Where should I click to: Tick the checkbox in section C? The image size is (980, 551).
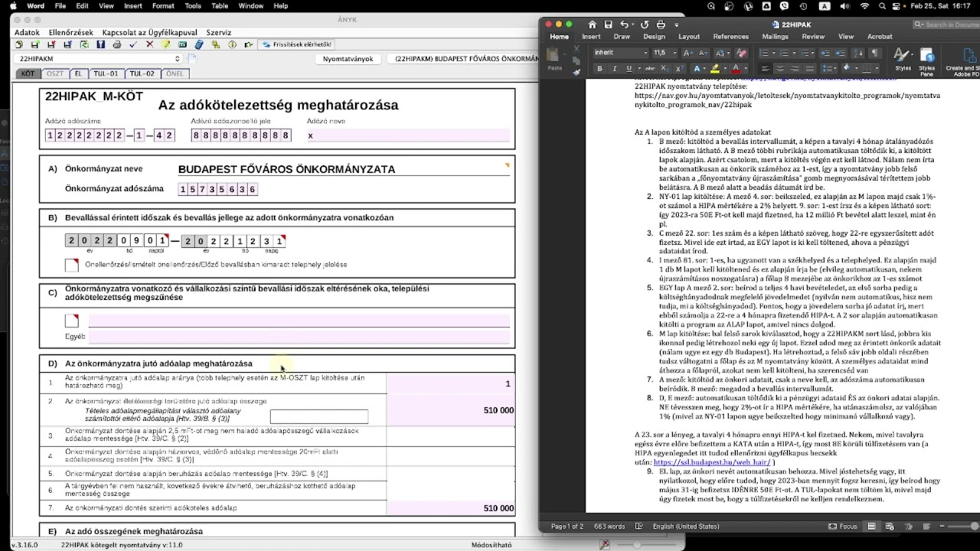coord(72,321)
